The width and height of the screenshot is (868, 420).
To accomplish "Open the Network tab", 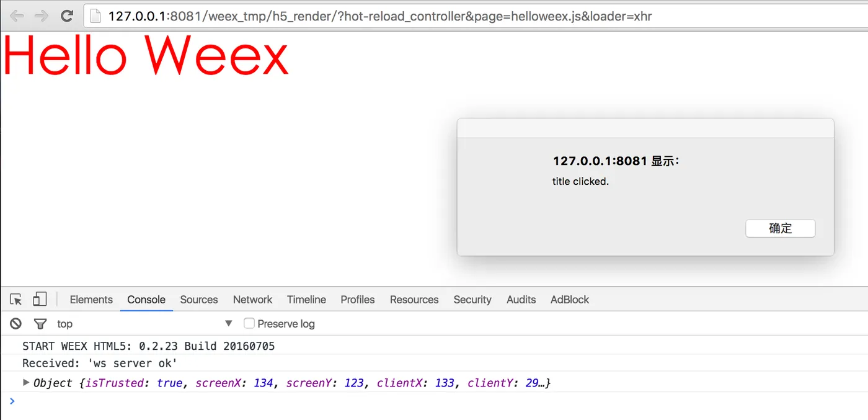I will [252, 300].
